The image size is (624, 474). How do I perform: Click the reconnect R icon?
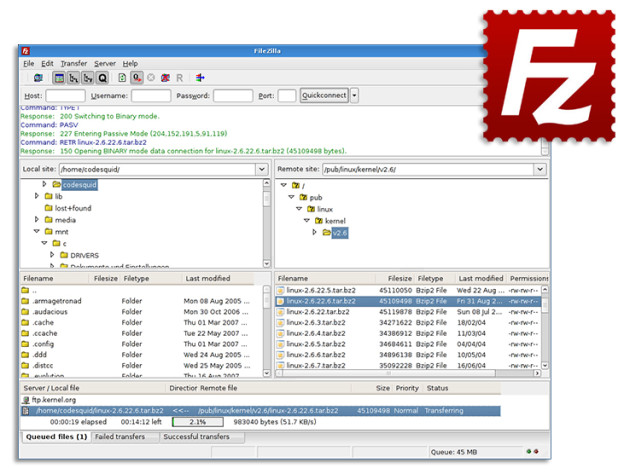pyautogui.click(x=179, y=78)
